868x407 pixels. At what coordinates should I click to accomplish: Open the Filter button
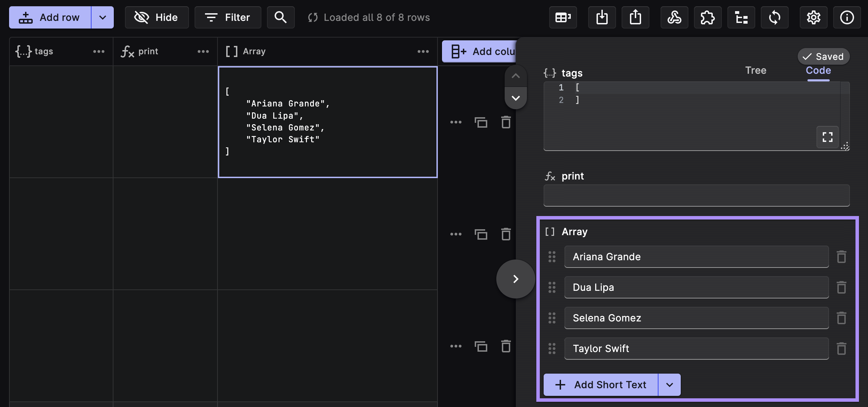click(228, 17)
